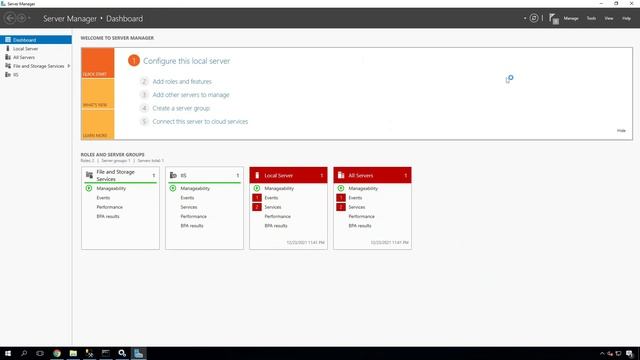Open File and Storage Services tile header
This screenshot has width=640, height=360.
point(120,175)
